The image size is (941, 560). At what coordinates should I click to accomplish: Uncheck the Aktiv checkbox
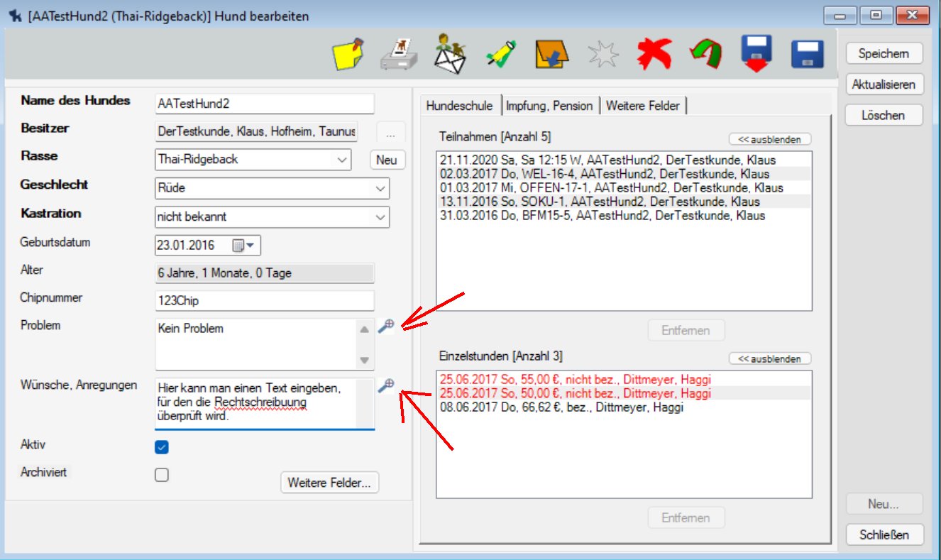(x=162, y=447)
